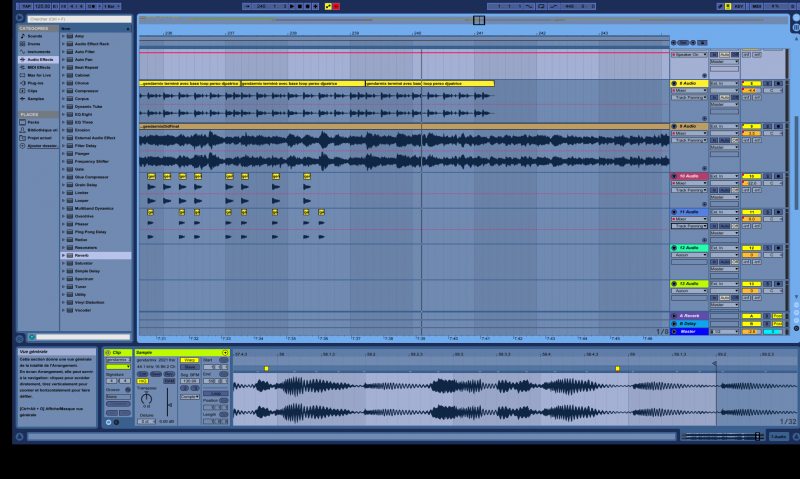Adjust the clip Transpose knob
This screenshot has width=800, height=479.
147,399
